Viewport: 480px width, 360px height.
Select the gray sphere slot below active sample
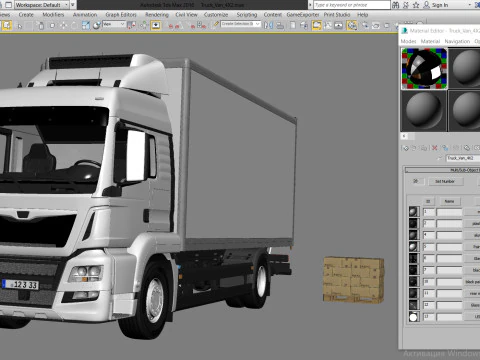424,111
